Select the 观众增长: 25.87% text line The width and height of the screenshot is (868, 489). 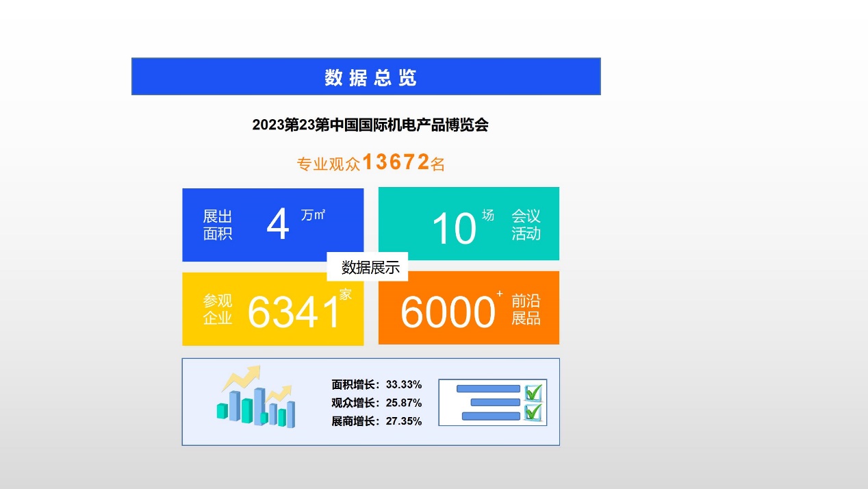click(x=376, y=403)
